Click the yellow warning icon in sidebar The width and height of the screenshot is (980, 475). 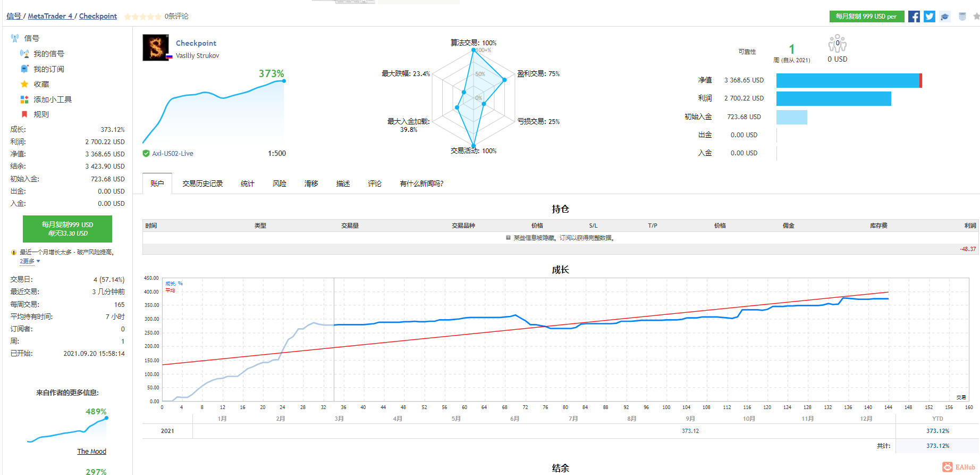pyautogui.click(x=14, y=253)
